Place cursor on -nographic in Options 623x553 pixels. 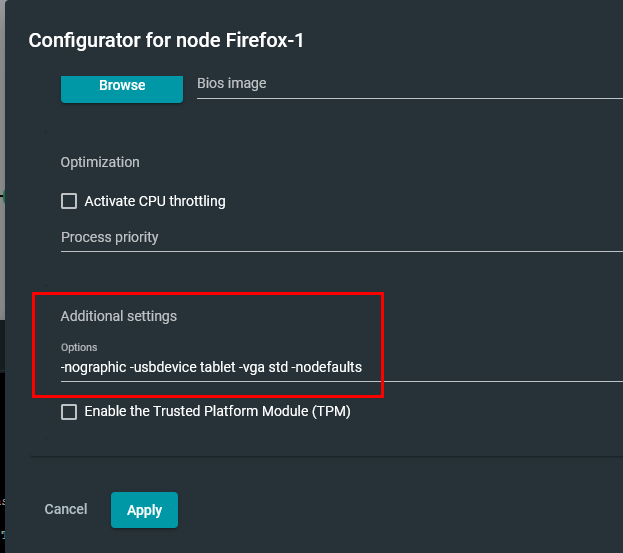pos(94,367)
